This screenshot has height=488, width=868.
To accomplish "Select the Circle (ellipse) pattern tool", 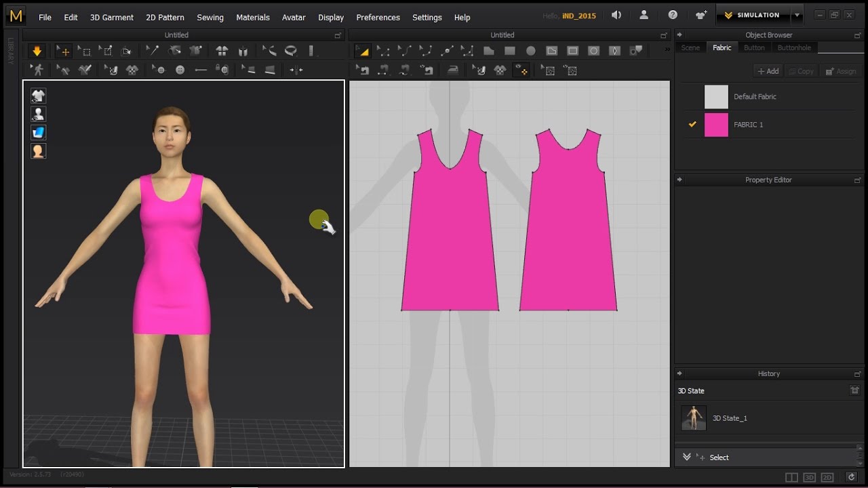I will pos(530,51).
